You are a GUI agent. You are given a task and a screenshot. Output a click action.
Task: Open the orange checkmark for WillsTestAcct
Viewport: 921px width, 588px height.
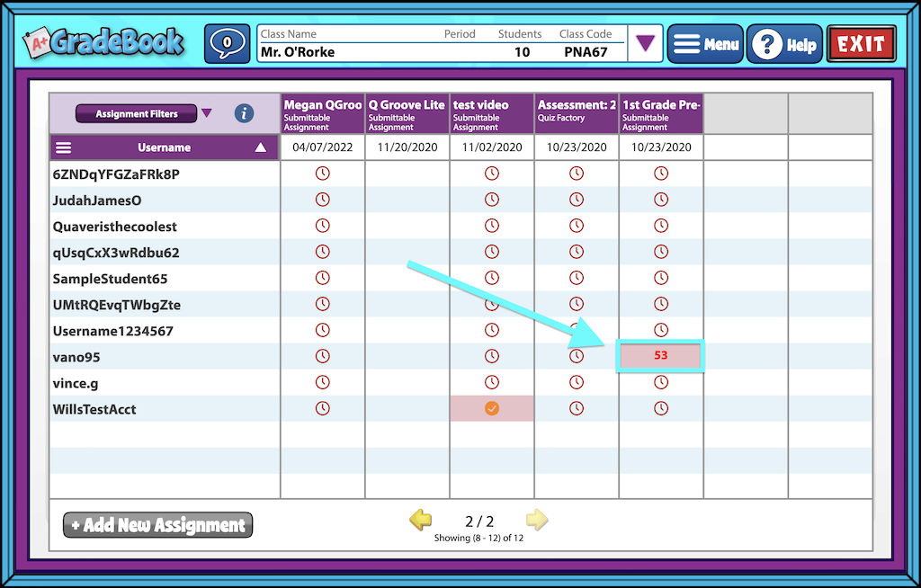pos(492,408)
